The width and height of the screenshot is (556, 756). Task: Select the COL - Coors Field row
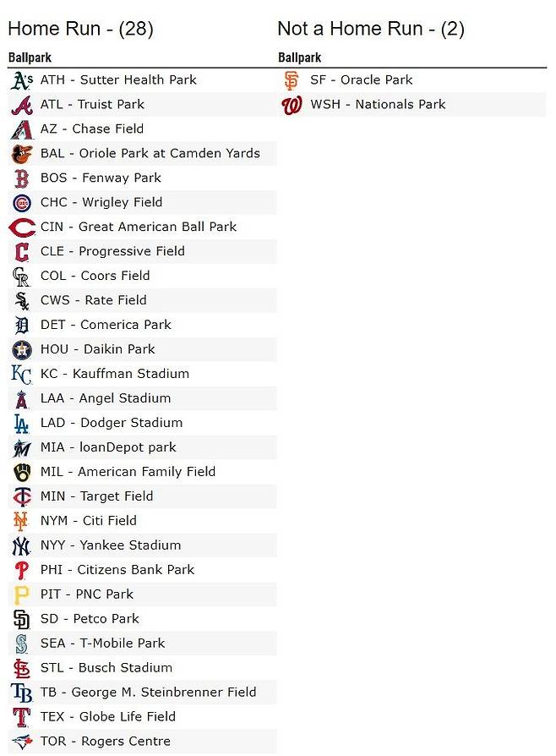[95, 277]
